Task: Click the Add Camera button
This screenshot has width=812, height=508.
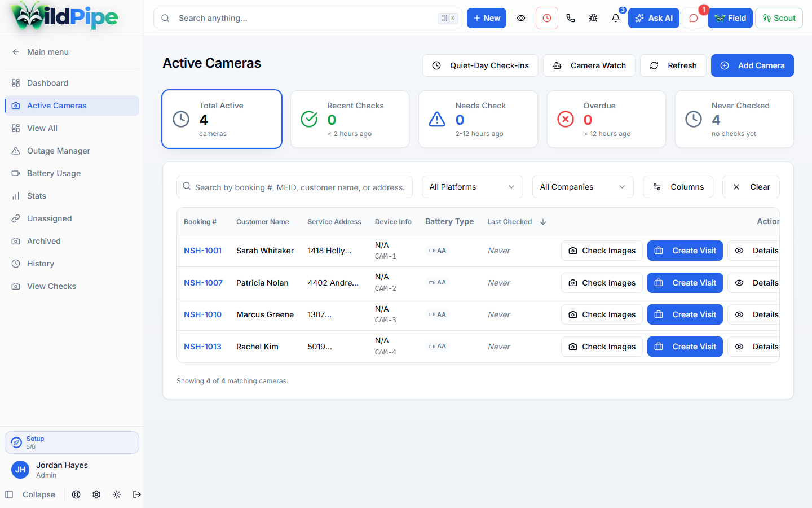Action: (x=752, y=65)
